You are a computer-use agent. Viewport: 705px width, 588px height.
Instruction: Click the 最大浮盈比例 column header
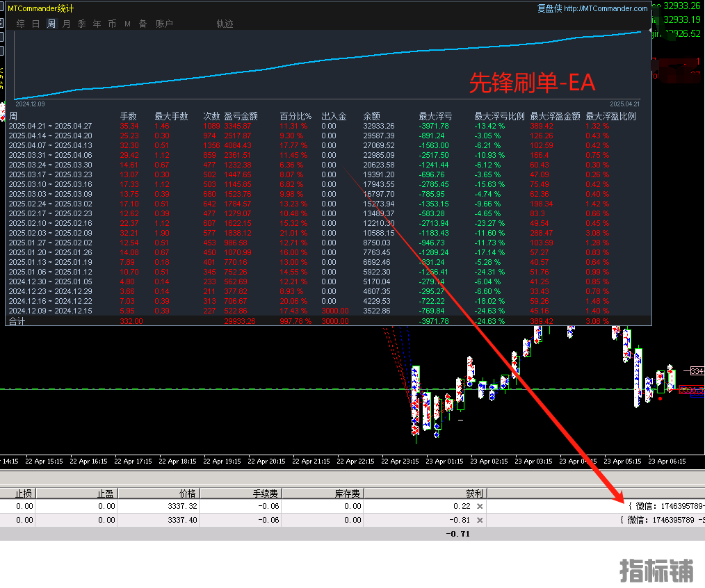click(x=611, y=117)
